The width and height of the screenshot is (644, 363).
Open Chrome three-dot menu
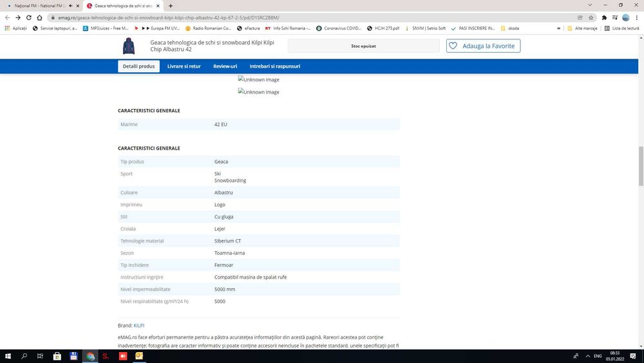[x=637, y=17]
